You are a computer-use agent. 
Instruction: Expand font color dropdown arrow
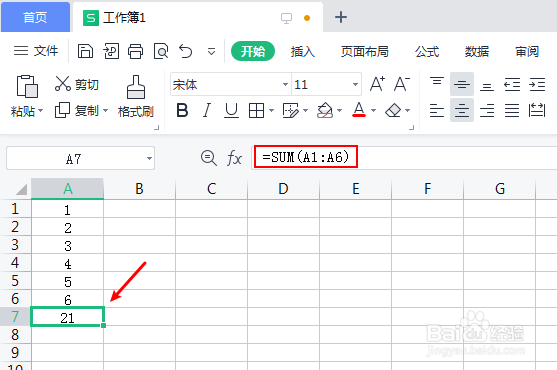373,110
